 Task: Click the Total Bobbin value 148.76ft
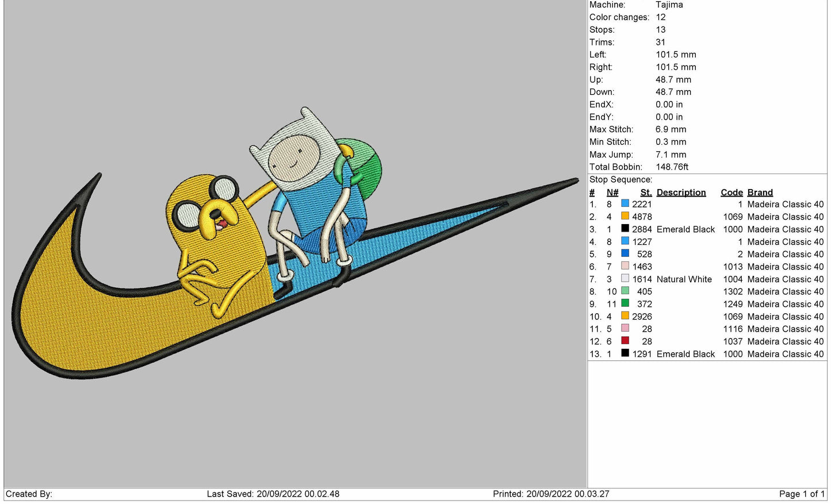point(672,167)
